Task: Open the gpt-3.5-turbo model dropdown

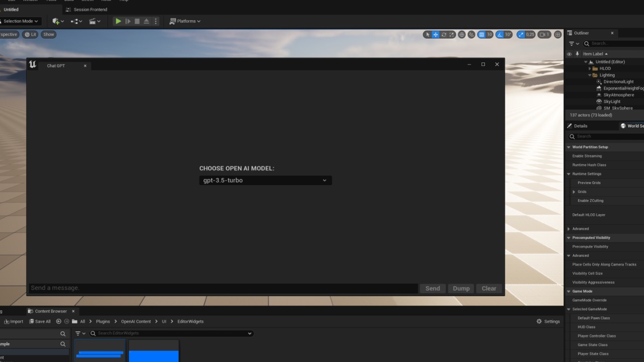Action: click(x=265, y=180)
